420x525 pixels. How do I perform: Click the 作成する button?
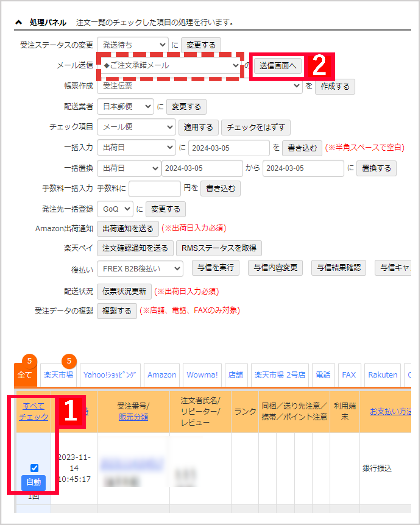[335, 86]
